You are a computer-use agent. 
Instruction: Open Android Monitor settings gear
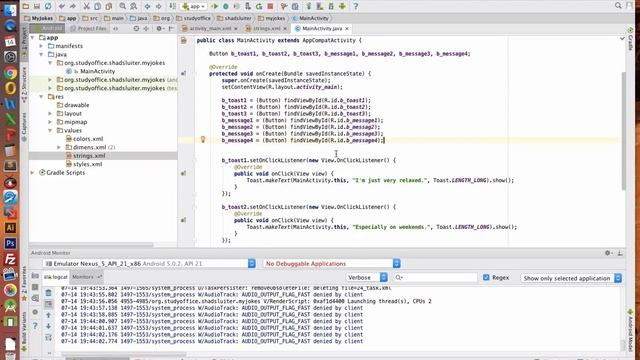pos(608,253)
